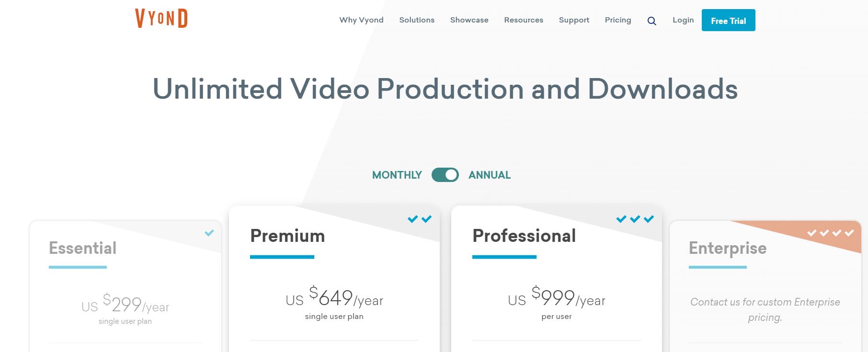Viewport: 868px width, 352px height.
Task: Open the Resources menu
Action: coord(524,20)
